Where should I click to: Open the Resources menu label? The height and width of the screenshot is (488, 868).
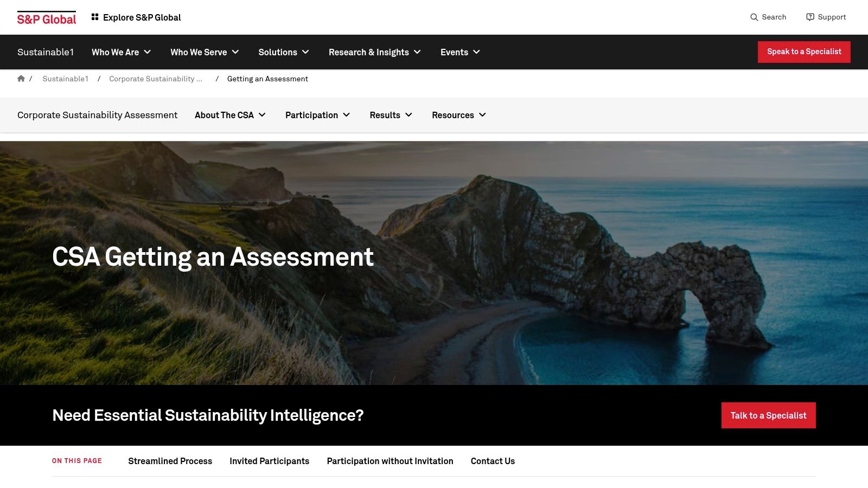453,115
